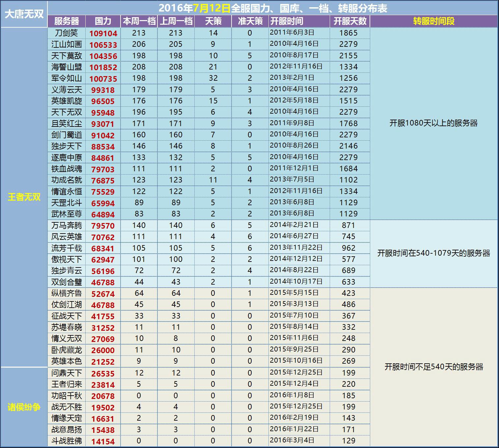
Task: Click server name 风云英雄
Action: click(67, 237)
